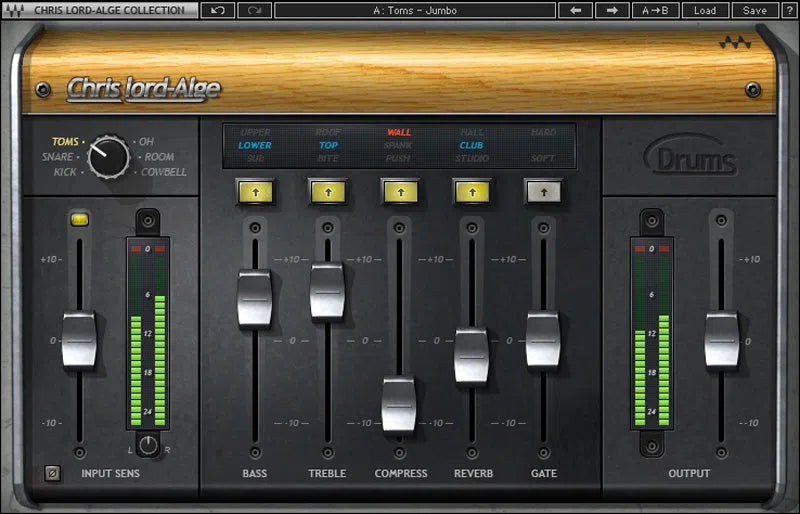Viewport: 800px width, 514px height.
Task: Click the drum type selector knob
Action: [x=108, y=156]
